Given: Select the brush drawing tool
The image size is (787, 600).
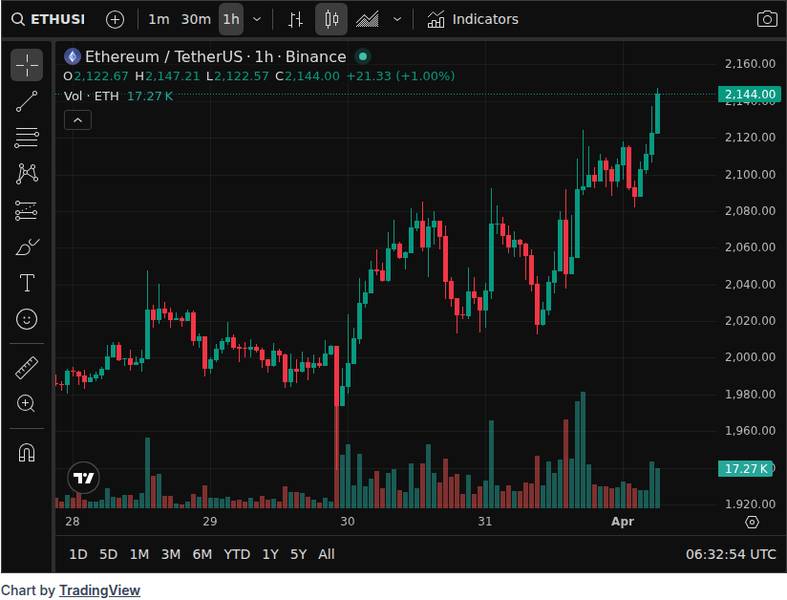Looking at the screenshot, I should tap(27, 247).
